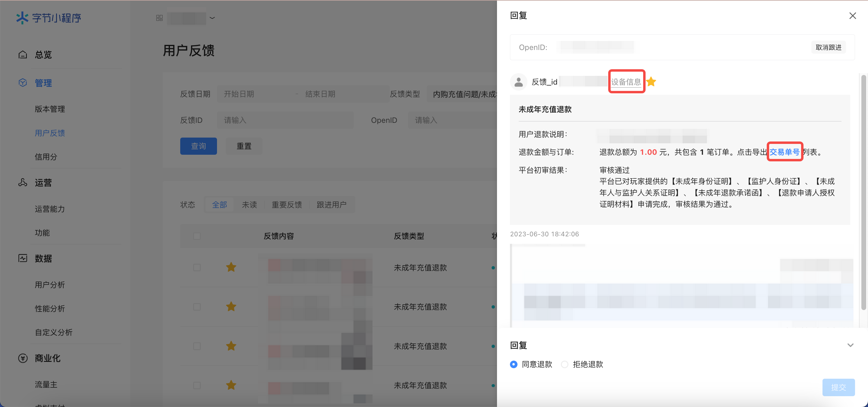Focus the 反馈ID input field
Viewport: 868px width, 407px height.
285,120
